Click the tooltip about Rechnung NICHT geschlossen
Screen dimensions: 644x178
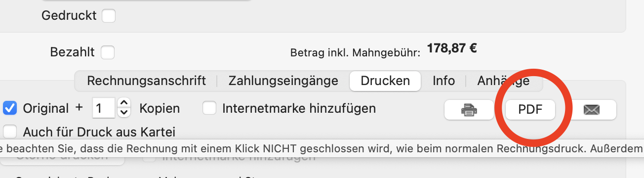(x=322, y=148)
